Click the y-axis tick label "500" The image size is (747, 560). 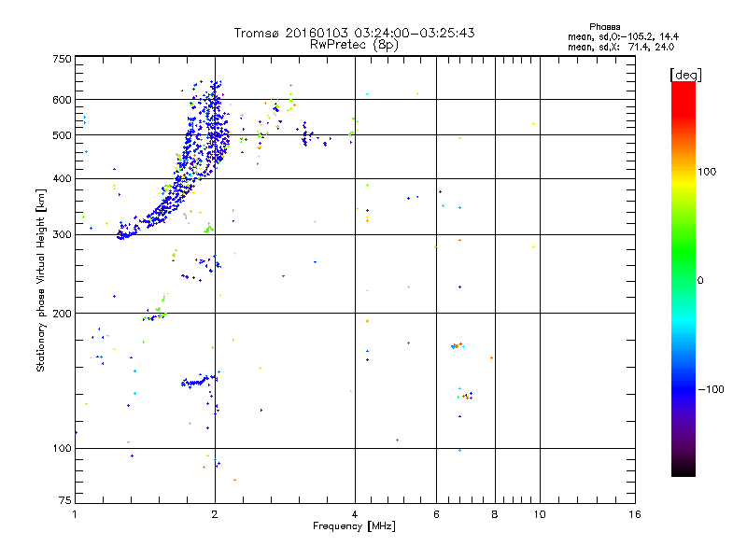click(x=62, y=135)
